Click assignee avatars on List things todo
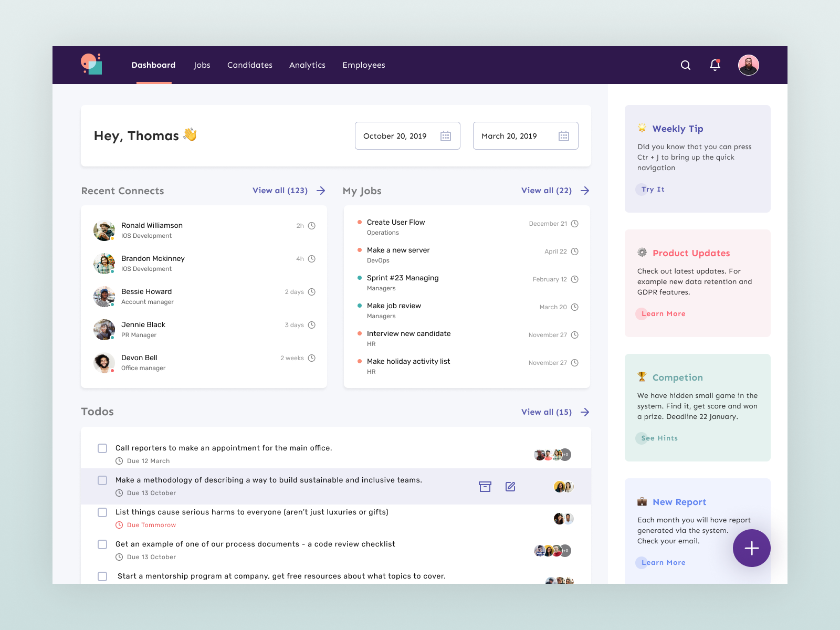 click(x=564, y=519)
